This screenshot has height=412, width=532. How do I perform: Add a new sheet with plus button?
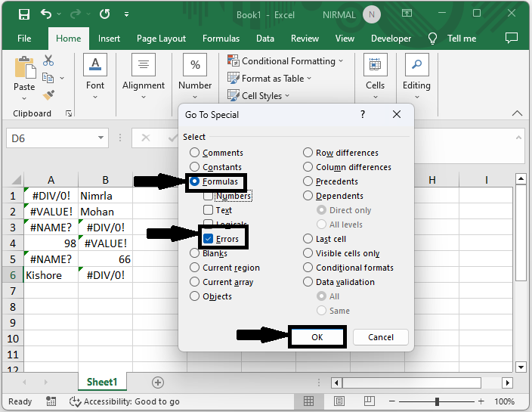coord(158,383)
